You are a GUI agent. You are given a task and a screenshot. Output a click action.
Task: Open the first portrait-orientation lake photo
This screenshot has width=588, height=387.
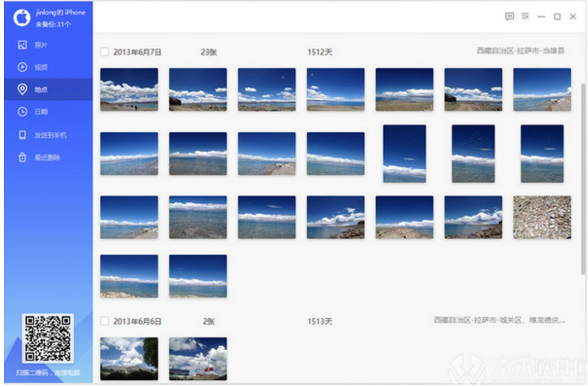tap(404, 154)
